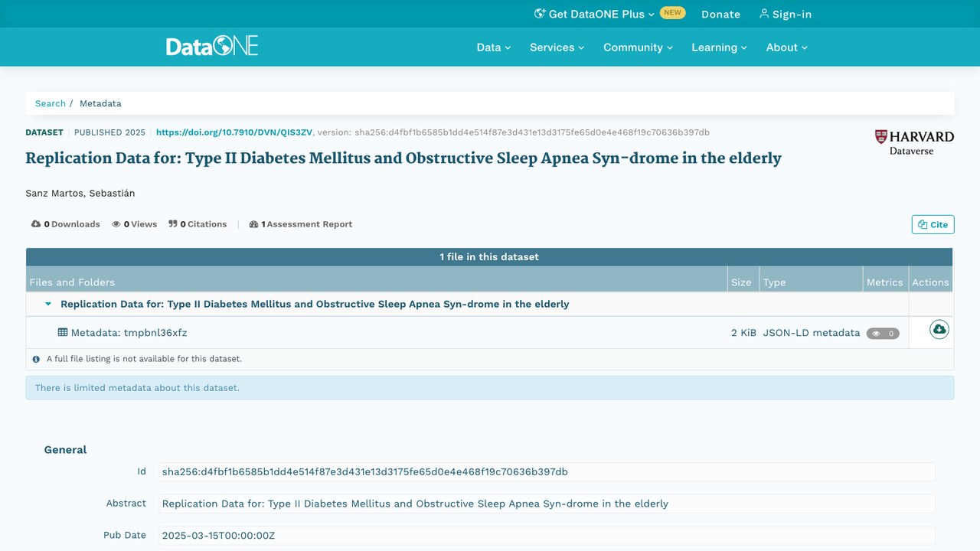Expand Get DataONE Plus dropdown
This screenshot has height=551, width=980.
click(595, 14)
